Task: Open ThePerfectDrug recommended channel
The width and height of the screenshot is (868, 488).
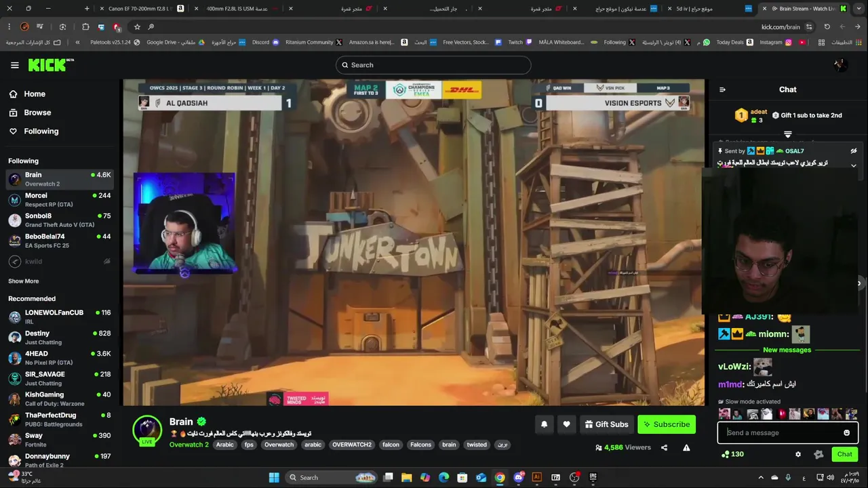Action: (x=59, y=419)
